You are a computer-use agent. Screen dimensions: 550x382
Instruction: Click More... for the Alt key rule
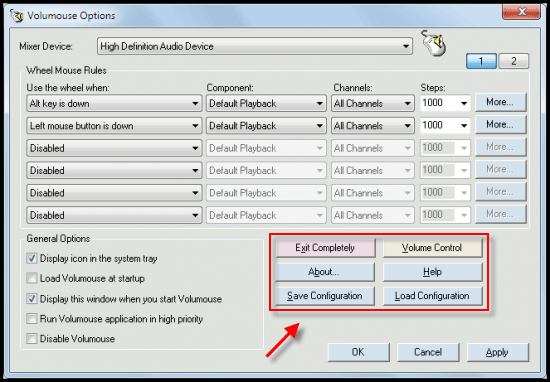[501, 102]
